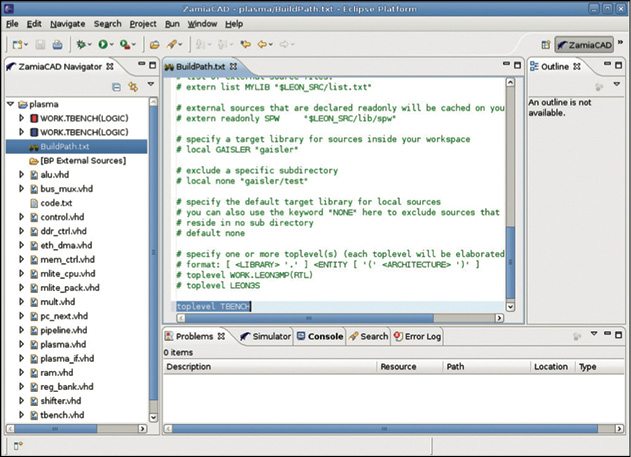The height and width of the screenshot is (457, 631).
Task: Click the Print icon in the toolbar
Action: (x=59, y=45)
